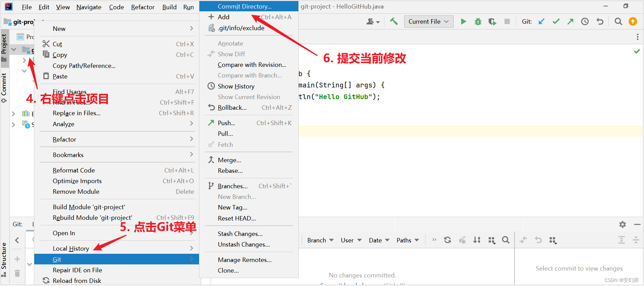Select Merge... in Git submenu
Viewport: 644px width, 286px height.
point(249,160)
